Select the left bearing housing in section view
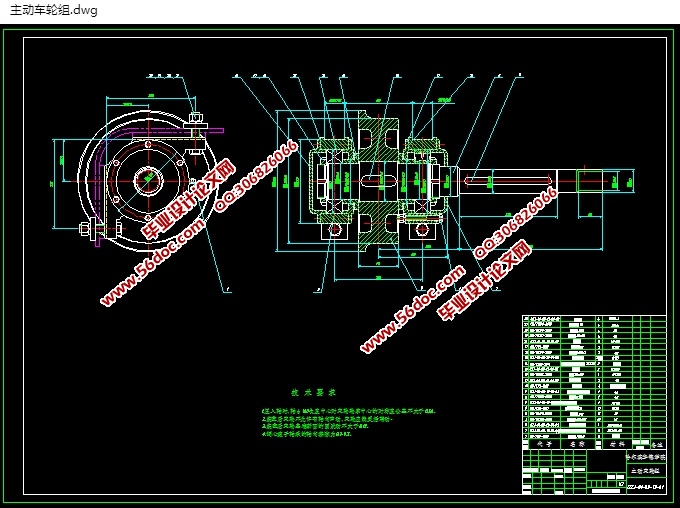This screenshot has width=680, height=508. point(328,182)
